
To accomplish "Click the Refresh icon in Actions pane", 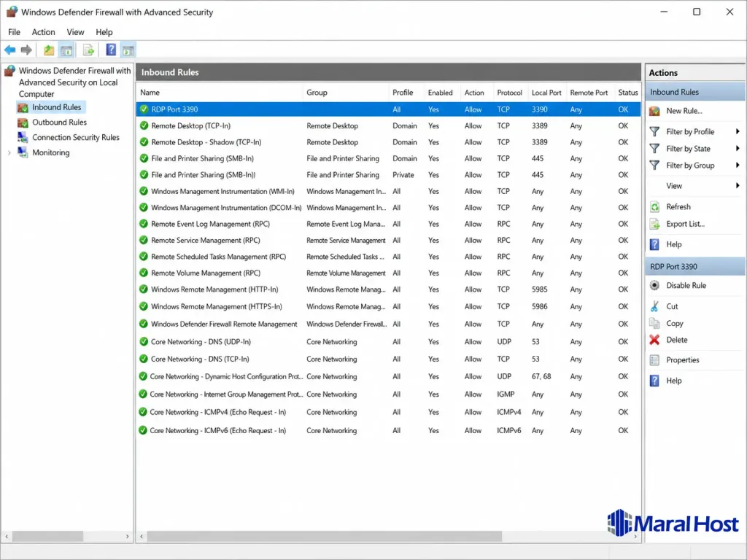I will pyautogui.click(x=654, y=206).
